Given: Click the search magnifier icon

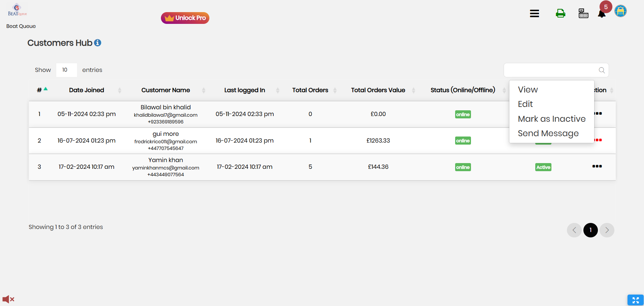Looking at the screenshot, I should tap(602, 70).
